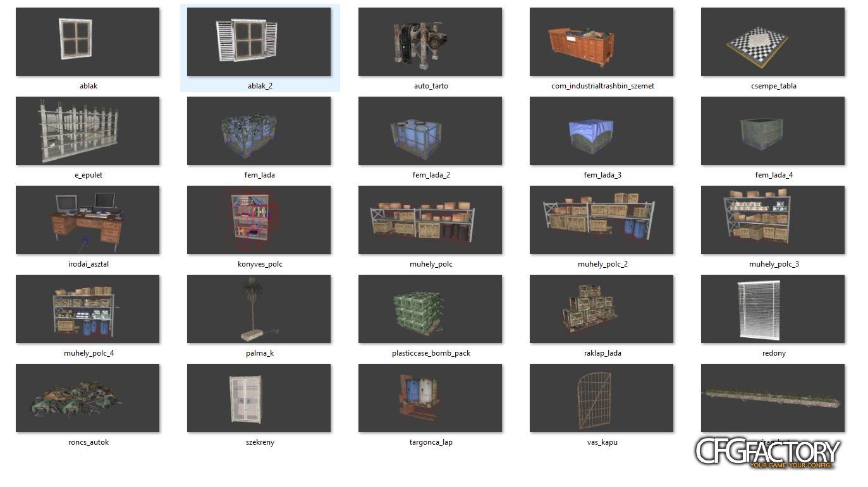Click the file name 'konyves_polc'
868x487 pixels.
(x=260, y=264)
